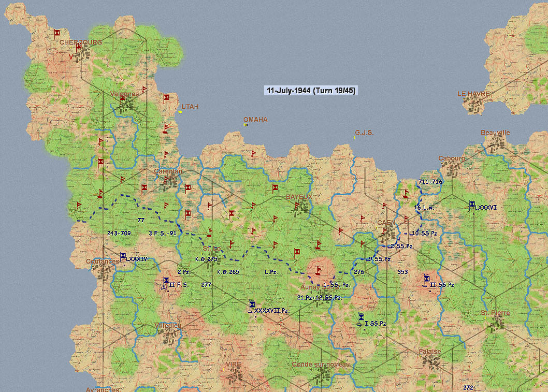Viewport: 548px width, 392px height.
Task: Click the Falaise town symbol
Action: coord(431,363)
